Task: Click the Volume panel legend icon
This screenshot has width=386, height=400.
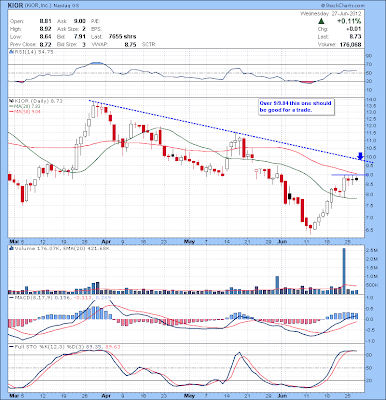Action: (x=11, y=248)
